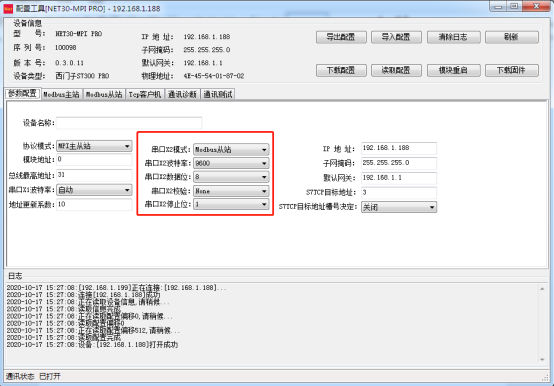The image size is (554, 386).
Task: Click the log scrollbar down arrow
Action: (542, 360)
